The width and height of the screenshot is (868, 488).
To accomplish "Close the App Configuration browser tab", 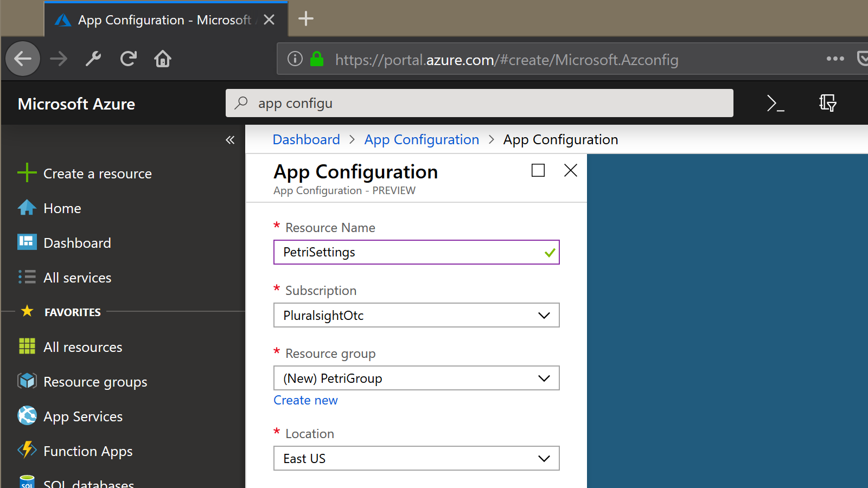I will coord(269,20).
